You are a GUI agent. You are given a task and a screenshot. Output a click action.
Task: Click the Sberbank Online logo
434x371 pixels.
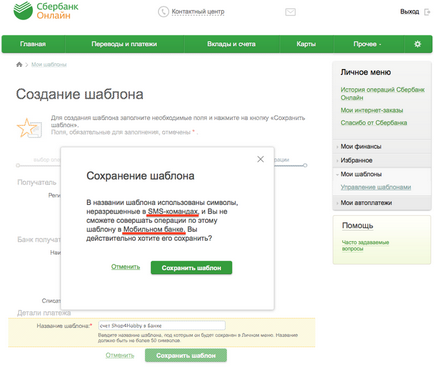pos(46,10)
